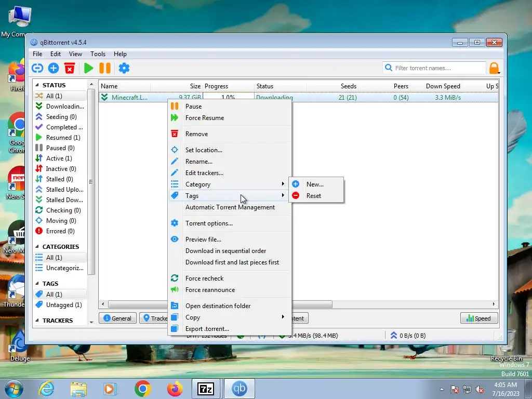Choose Force recheck entry
Screen dimensions: 532x399
230,278
